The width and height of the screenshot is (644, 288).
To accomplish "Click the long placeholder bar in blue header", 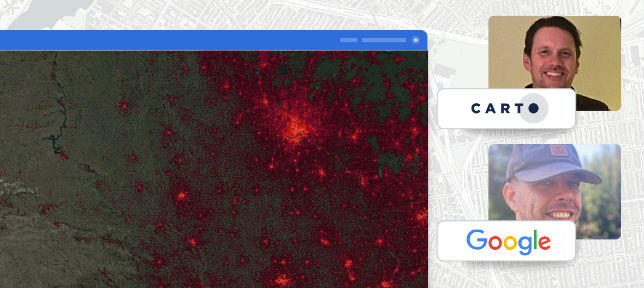I will tap(384, 40).
